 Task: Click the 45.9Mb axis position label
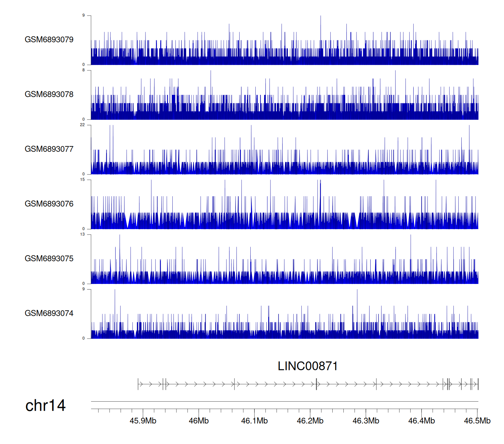(x=143, y=421)
